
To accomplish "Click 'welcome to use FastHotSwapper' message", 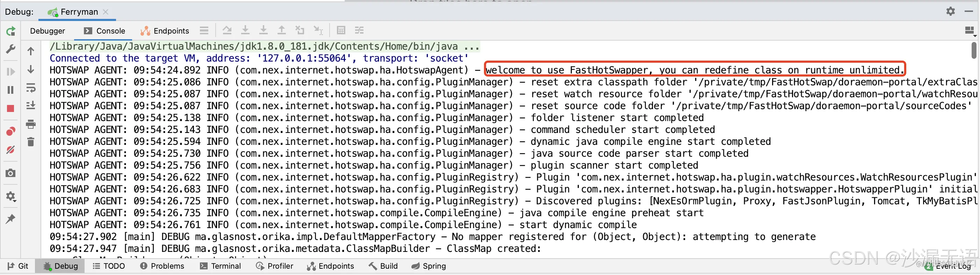I will [695, 70].
